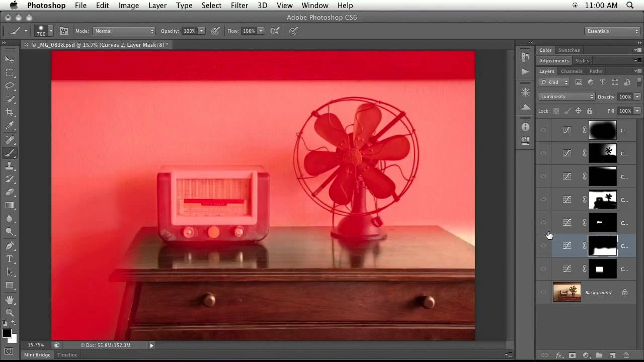Open the brush Mode dropdown set to Normal
The height and width of the screenshot is (362, 644).
pos(124,31)
